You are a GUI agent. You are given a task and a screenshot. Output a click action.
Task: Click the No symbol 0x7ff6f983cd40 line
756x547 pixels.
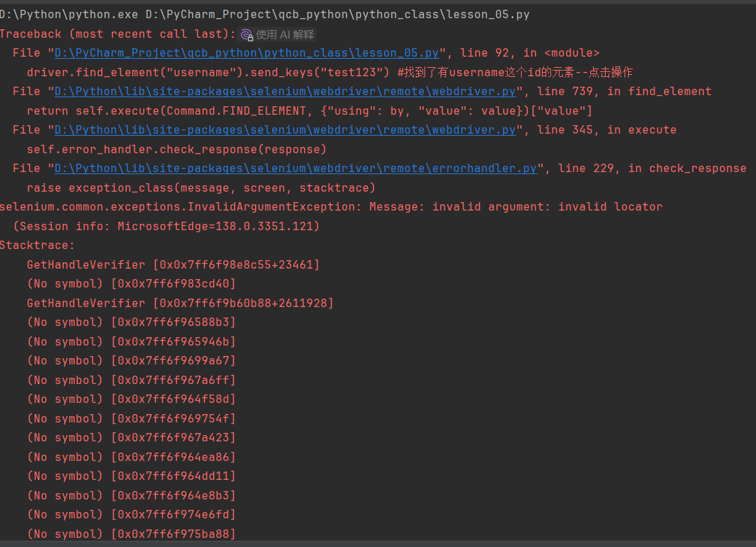131,283
